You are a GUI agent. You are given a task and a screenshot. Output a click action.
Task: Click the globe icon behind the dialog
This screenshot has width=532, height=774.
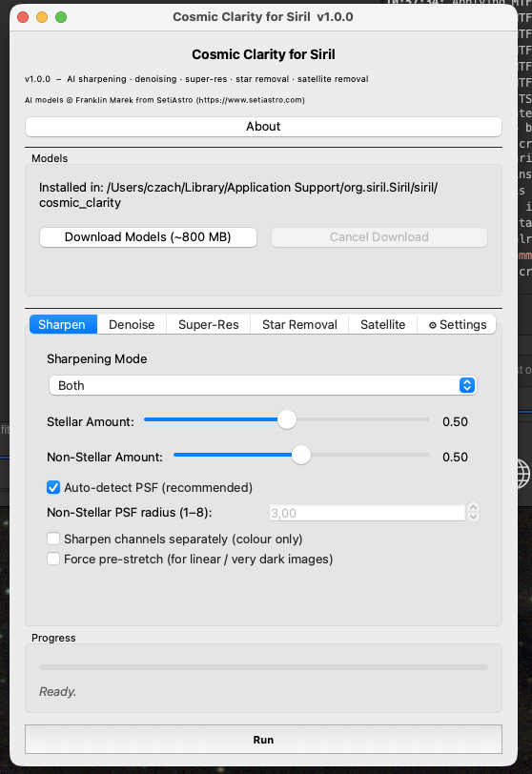pyautogui.click(x=524, y=474)
